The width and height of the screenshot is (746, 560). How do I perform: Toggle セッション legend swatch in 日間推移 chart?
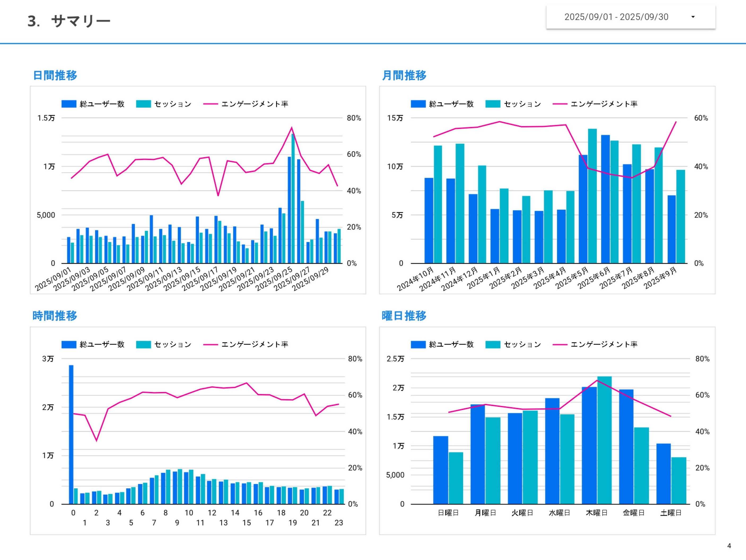pos(143,104)
